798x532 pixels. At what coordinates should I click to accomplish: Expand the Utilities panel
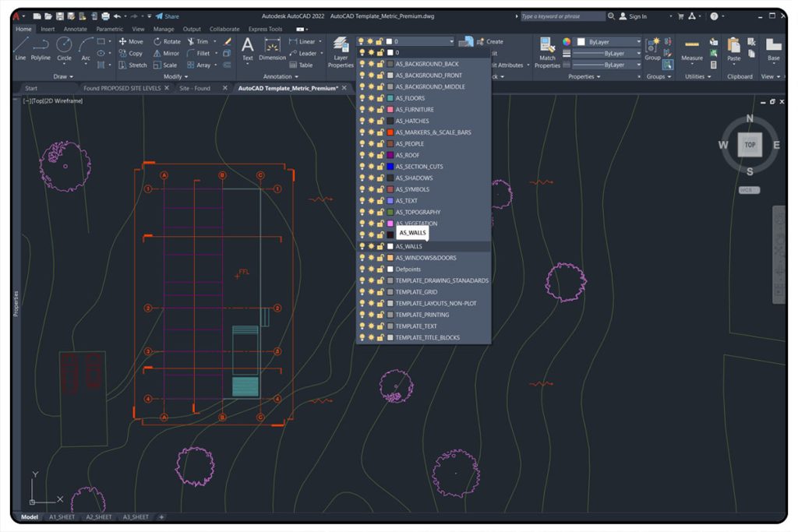(x=697, y=77)
